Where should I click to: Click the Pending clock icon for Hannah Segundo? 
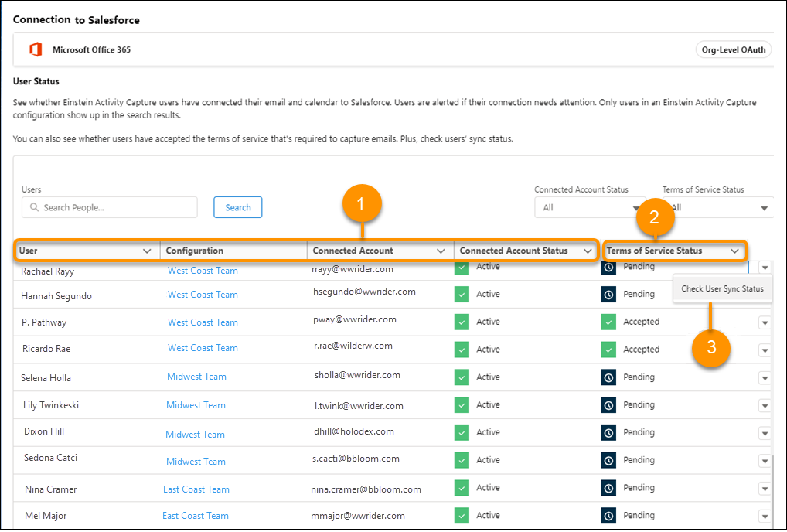(608, 294)
